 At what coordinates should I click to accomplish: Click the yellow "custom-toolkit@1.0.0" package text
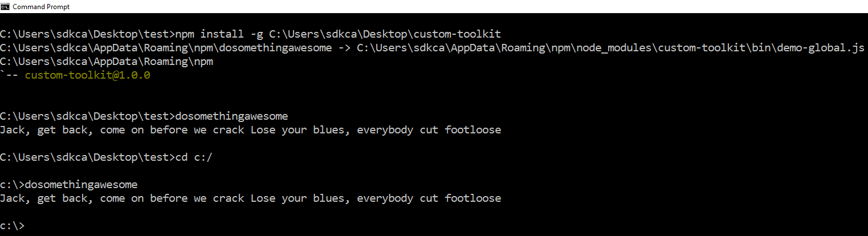point(87,75)
